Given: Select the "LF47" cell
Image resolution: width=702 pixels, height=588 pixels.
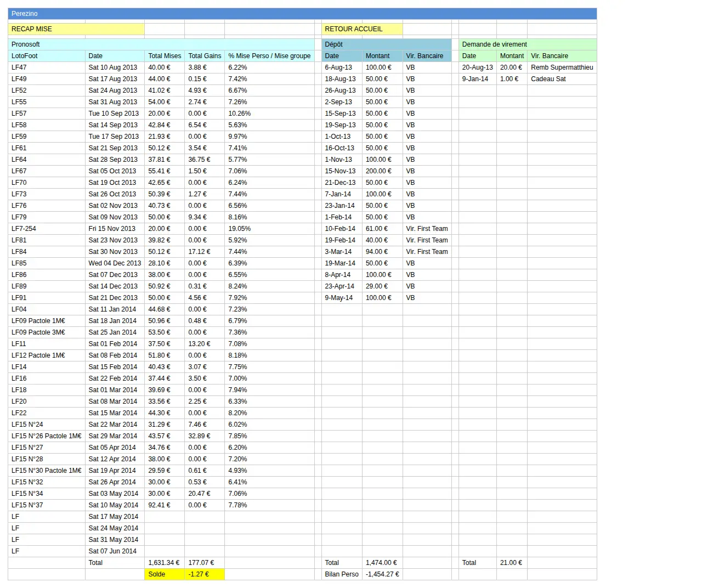Looking at the screenshot, I should click(x=47, y=67).
